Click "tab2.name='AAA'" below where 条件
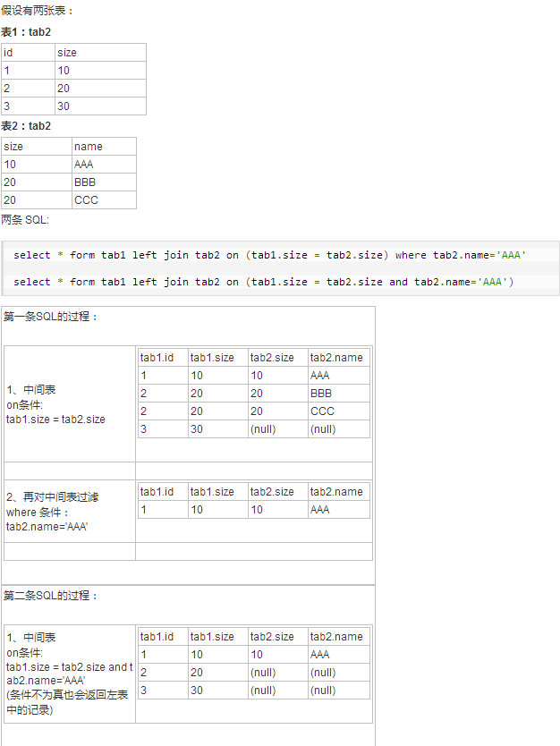 (x=47, y=527)
